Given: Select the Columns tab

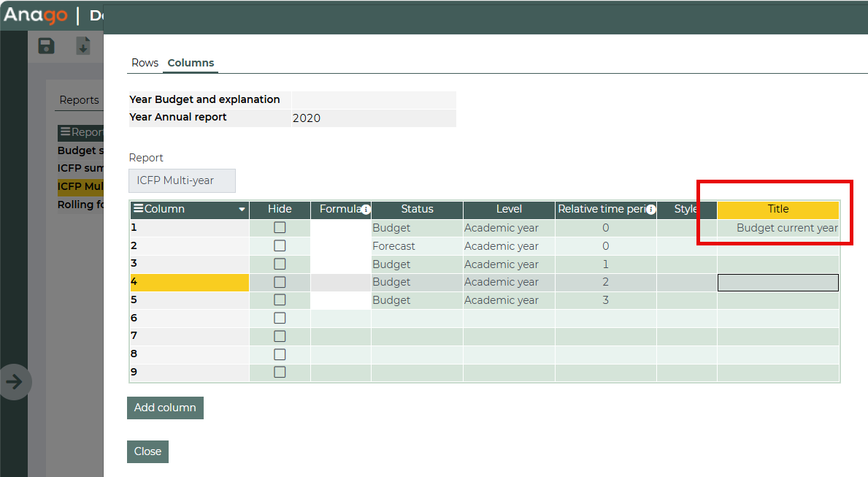Looking at the screenshot, I should [x=191, y=63].
